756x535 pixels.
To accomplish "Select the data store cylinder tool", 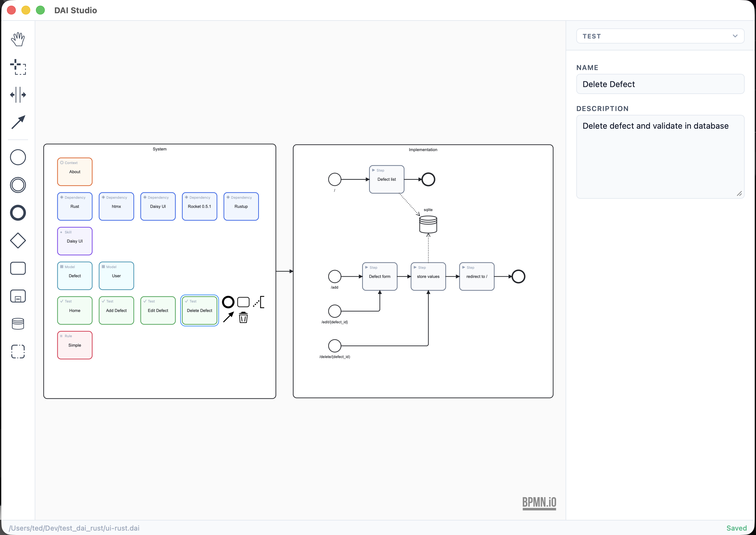I will click(18, 324).
